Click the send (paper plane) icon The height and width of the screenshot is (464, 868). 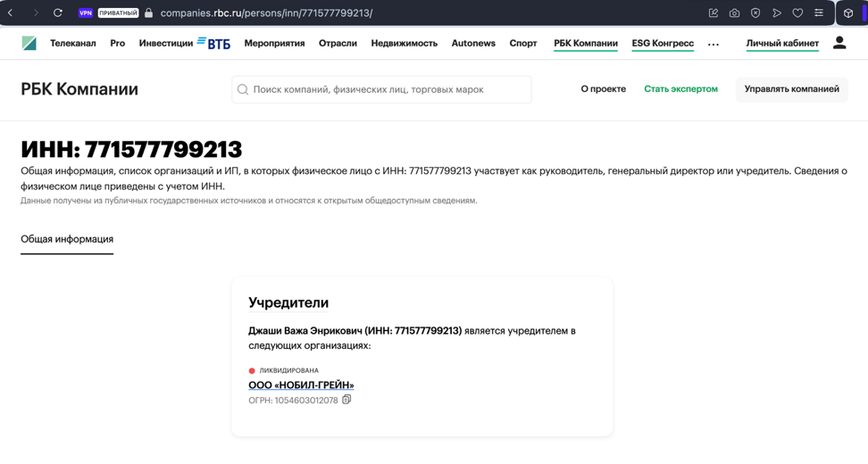pyautogui.click(x=777, y=13)
